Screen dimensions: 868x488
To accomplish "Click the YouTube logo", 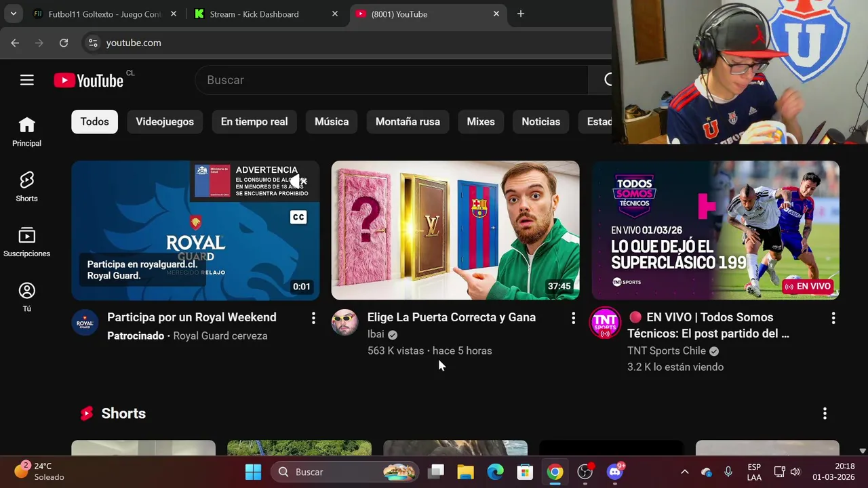I will [89, 81].
